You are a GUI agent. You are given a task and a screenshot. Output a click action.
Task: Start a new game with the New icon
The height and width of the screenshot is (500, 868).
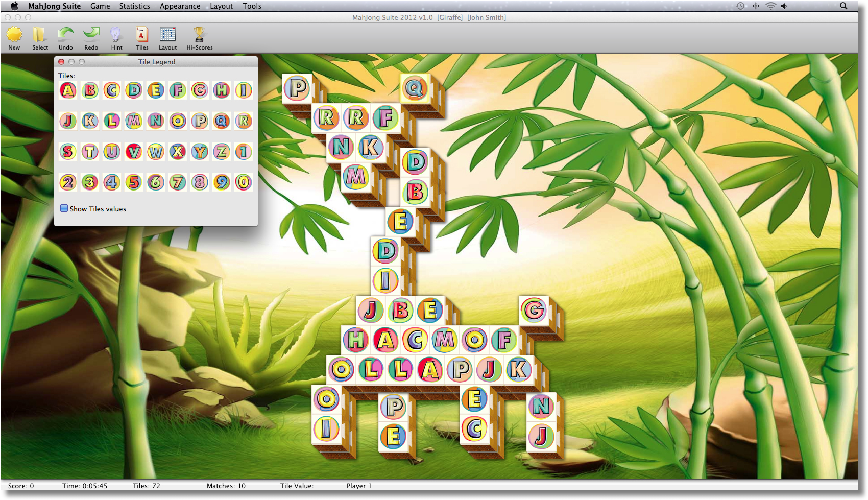(14, 37)
